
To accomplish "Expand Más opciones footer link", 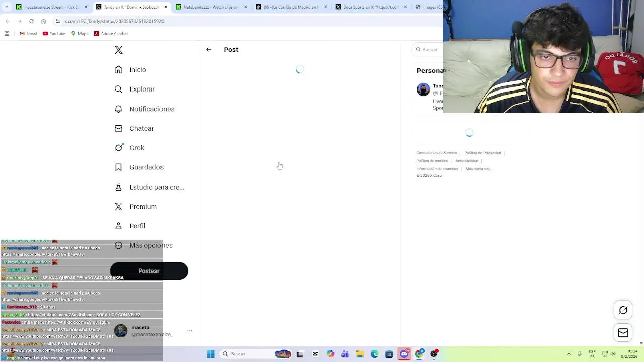I will point(479,169).
